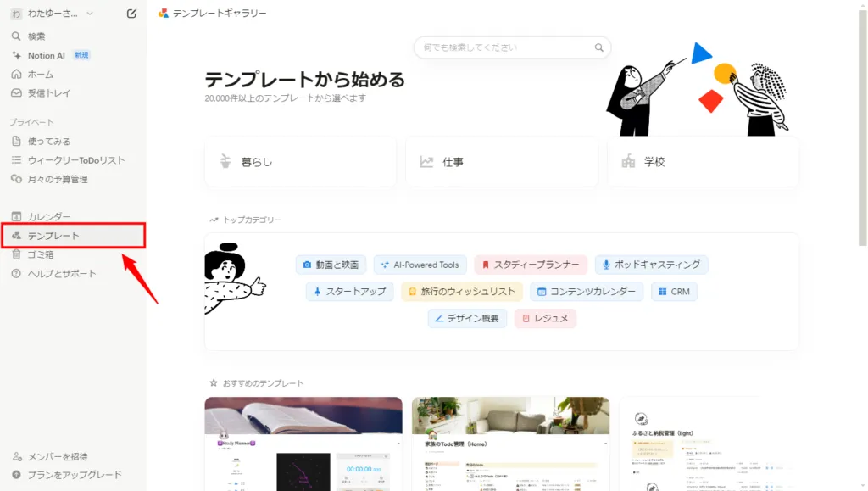The width and height of the screenshot is (868, 491).
Task: Select the 動画と映画 category tag
Action: pyautogui.click(x=331, y=265)
